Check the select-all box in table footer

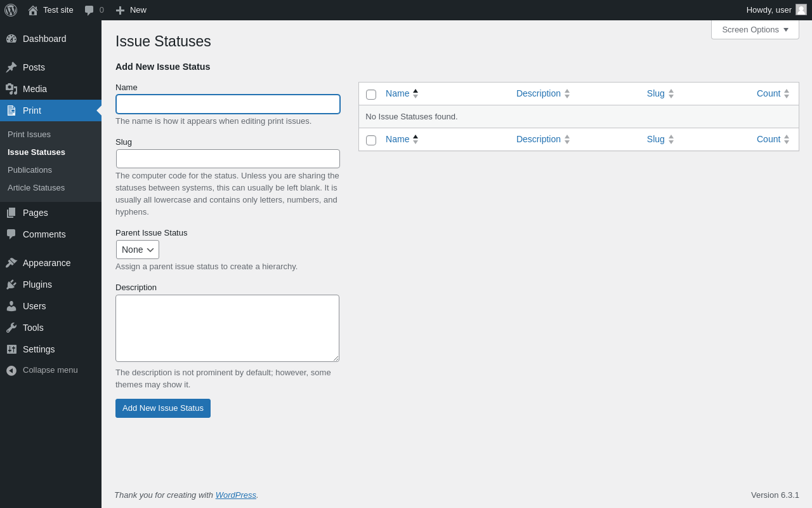point(371,140)
